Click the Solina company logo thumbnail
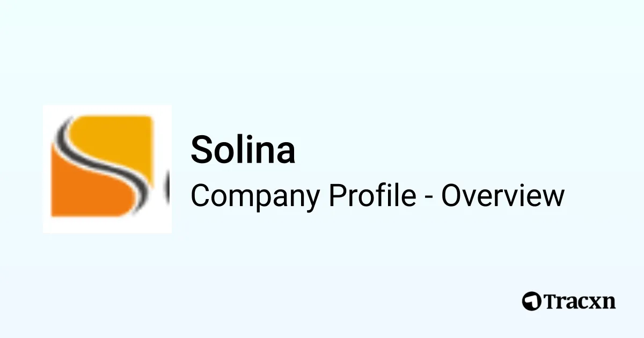This screenshot has height=338, width=644. [107, 169]
